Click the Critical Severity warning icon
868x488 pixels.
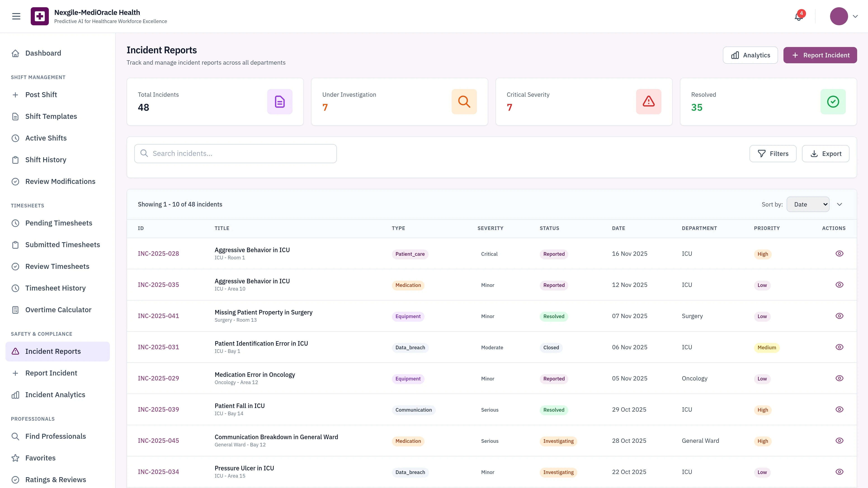[649, 102]
